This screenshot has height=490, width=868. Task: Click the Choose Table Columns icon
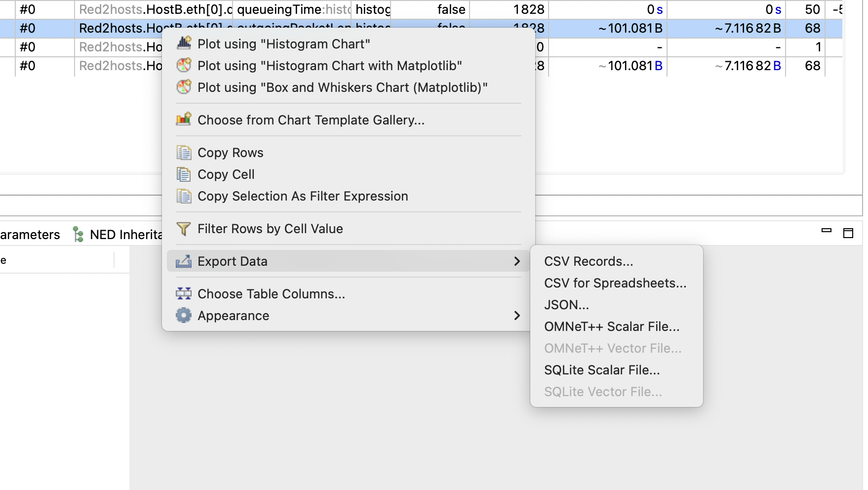(184, 293)
